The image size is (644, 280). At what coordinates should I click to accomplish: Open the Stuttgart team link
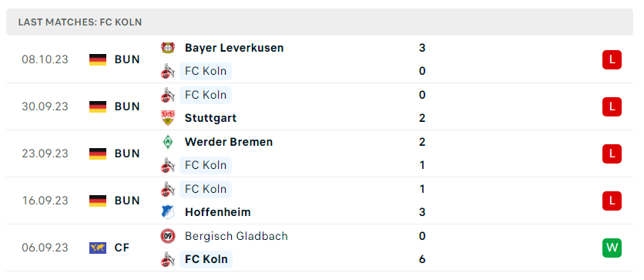(211, 119)
